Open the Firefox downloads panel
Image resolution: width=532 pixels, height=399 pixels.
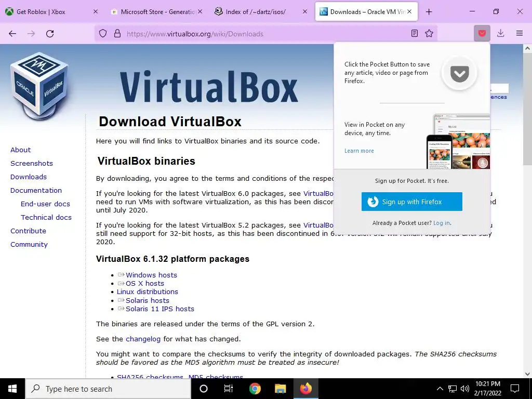pyautogui.click(x=500, y=33)
